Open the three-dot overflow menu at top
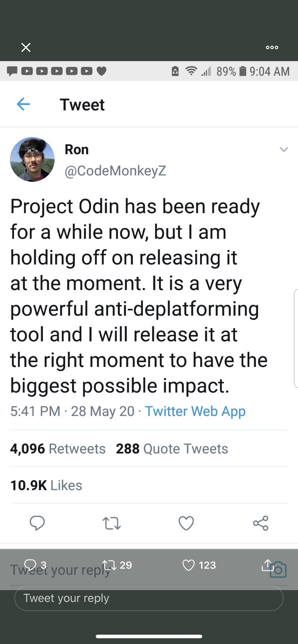Screen dimensions: 298x644 tap(272, 47)
